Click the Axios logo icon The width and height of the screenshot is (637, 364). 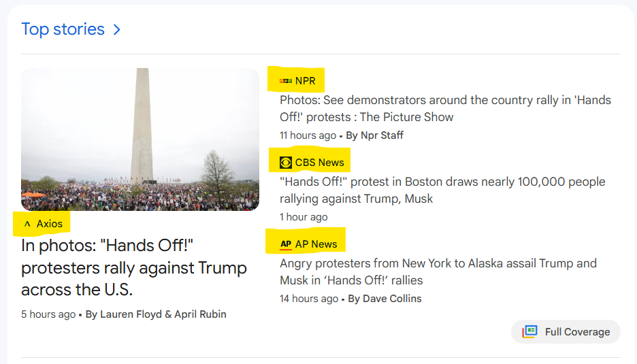(x=27, y=224)
